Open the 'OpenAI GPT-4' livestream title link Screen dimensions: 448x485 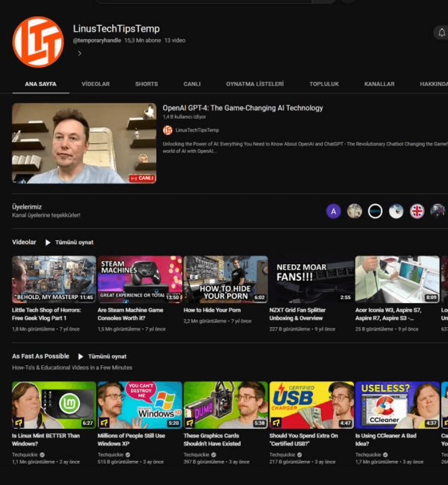[x=242, y=108]
